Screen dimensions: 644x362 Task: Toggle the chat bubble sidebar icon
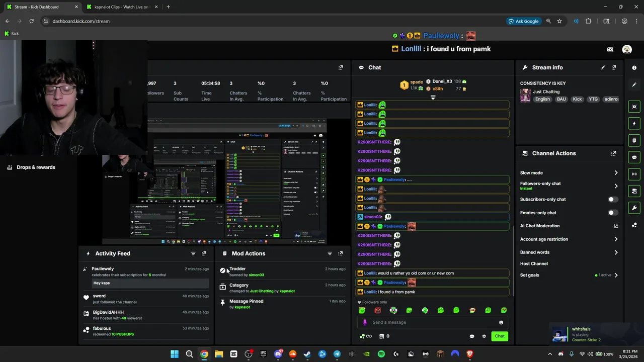click(634, 157)
